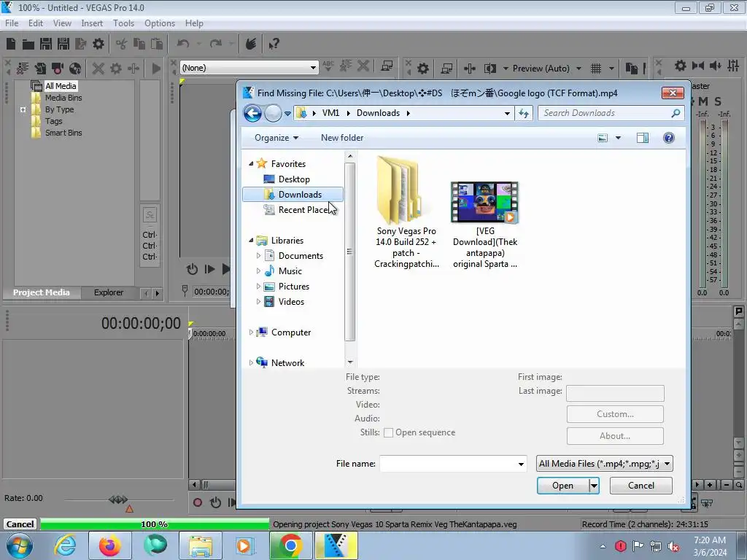Click the New project icon in VEGAS toolbar
Viewport: 747px width, 560px height.
(x=11, y=44)
